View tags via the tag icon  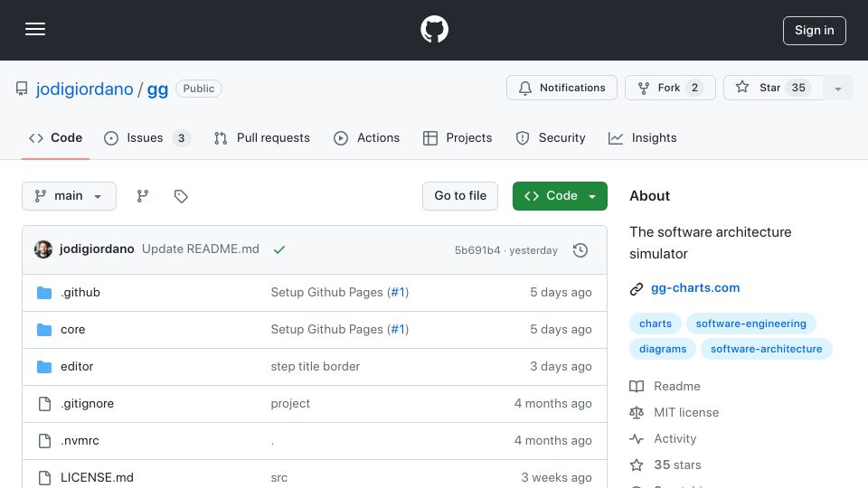click(181, 196)
